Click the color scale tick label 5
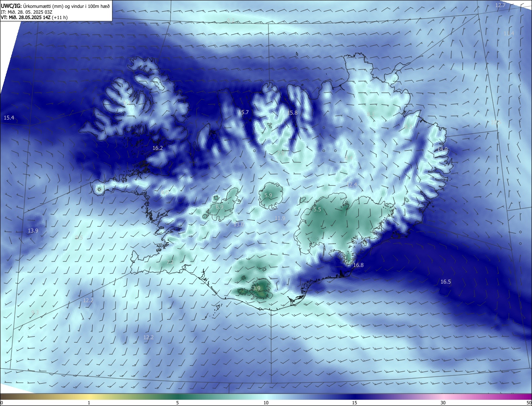The image size is (532, 406). (x=177, y=403)
